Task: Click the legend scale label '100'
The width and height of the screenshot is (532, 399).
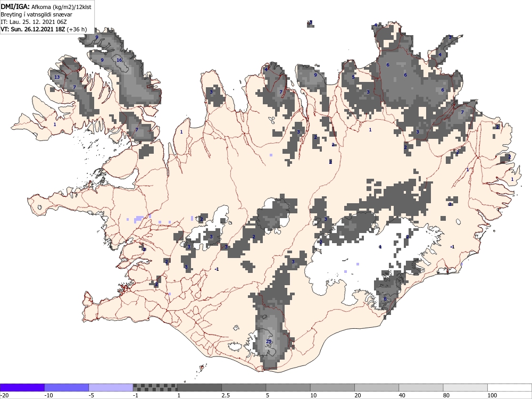Action: pos(492,395)
